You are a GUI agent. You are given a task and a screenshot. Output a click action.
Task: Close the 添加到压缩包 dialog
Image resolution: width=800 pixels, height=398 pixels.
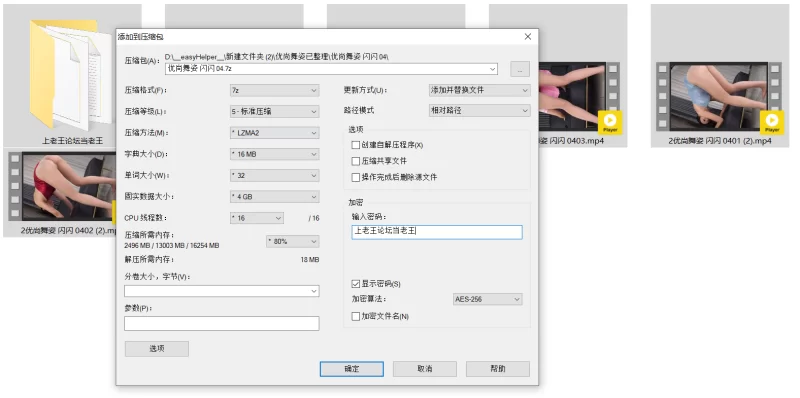pyautogui.click(x=528, y=37)
